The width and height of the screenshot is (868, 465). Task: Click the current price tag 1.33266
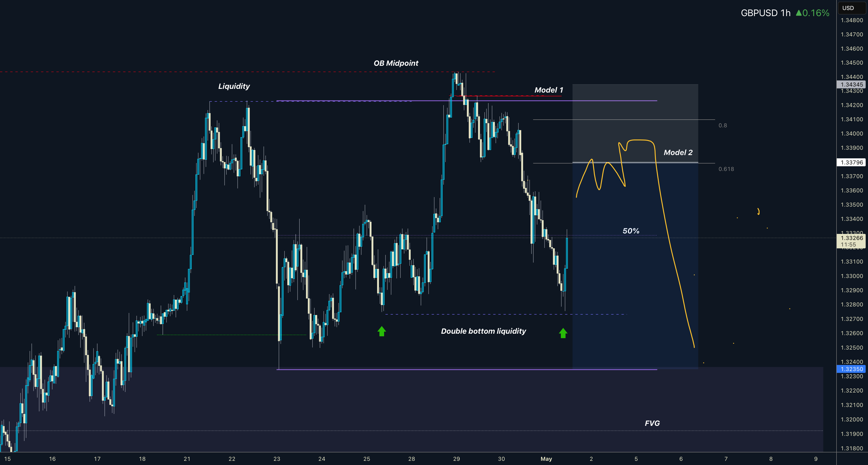click(x=851, y=238)
